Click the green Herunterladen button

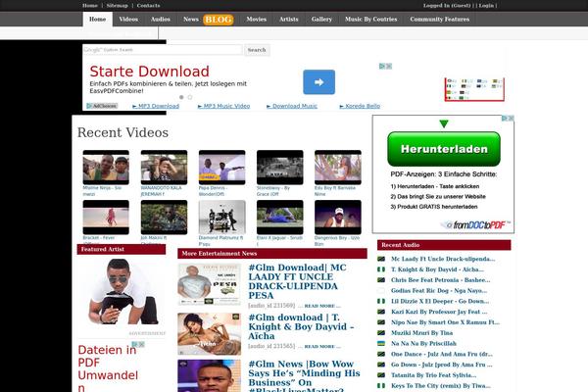tap(444, 149)
